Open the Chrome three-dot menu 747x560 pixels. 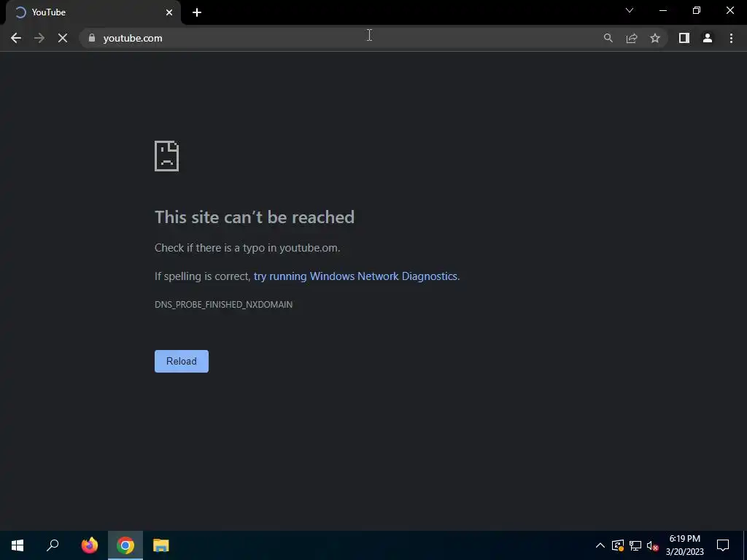point(731,38)
